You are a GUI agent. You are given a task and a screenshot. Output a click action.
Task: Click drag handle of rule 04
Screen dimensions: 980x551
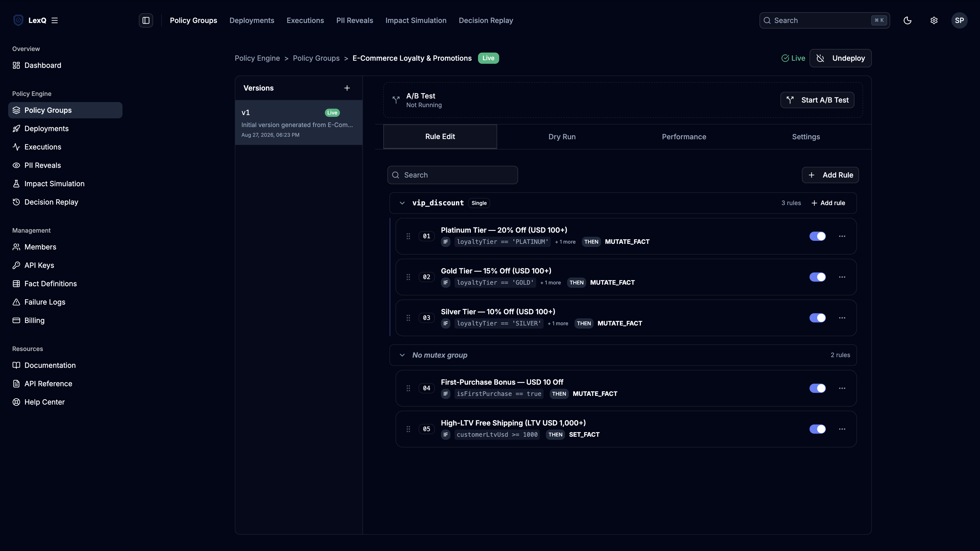click(408, 388)
